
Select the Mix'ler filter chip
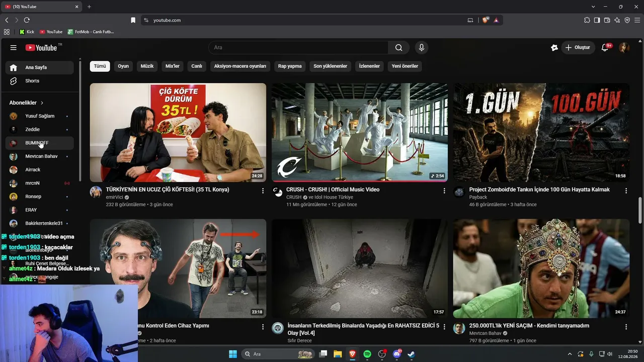173,66
